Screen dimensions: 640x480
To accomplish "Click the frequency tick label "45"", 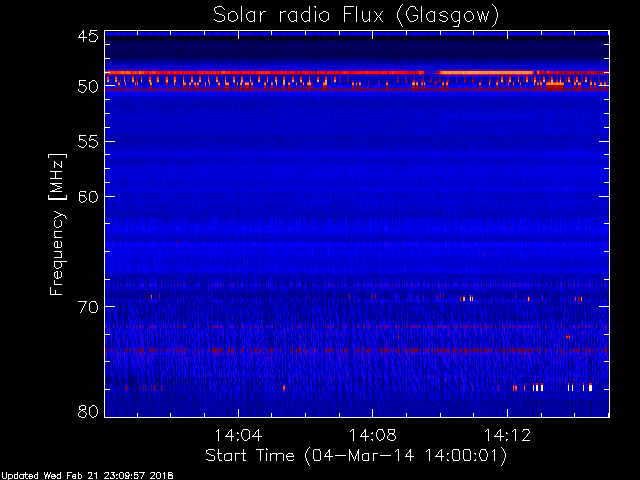I will pos(88,36).
